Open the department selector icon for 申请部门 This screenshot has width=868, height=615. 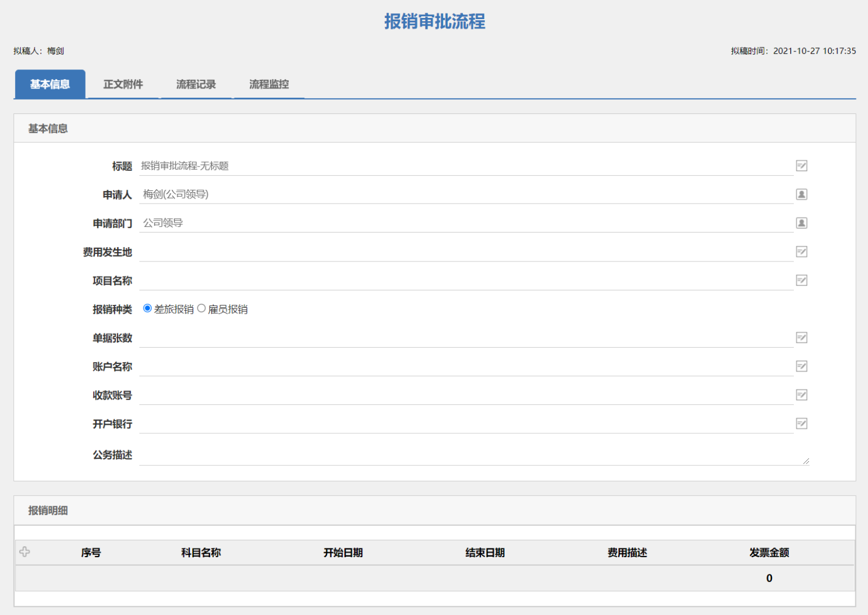(x=802, y=223)
